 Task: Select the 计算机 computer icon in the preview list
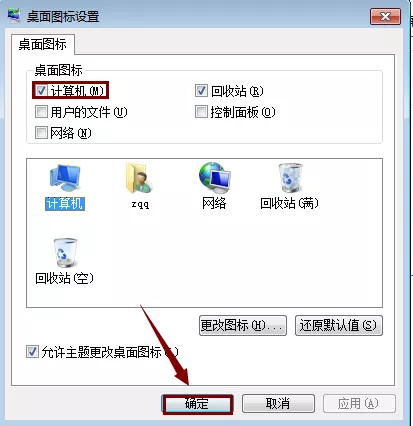(65, 178)
